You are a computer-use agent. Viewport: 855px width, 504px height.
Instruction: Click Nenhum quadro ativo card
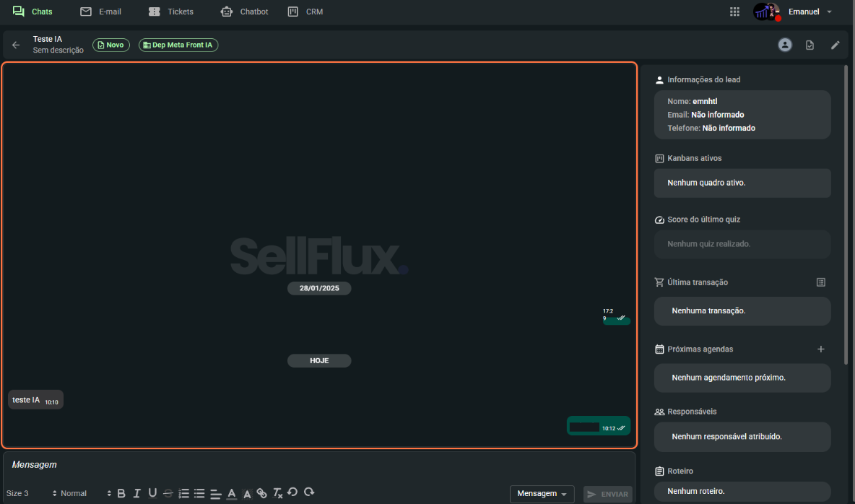point(742,183)
